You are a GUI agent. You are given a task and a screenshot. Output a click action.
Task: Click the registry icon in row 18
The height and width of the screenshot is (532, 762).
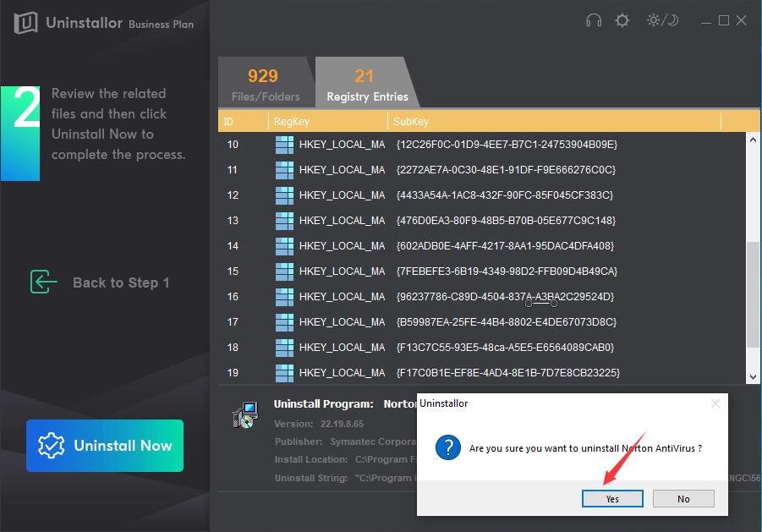tap(284, 348)
